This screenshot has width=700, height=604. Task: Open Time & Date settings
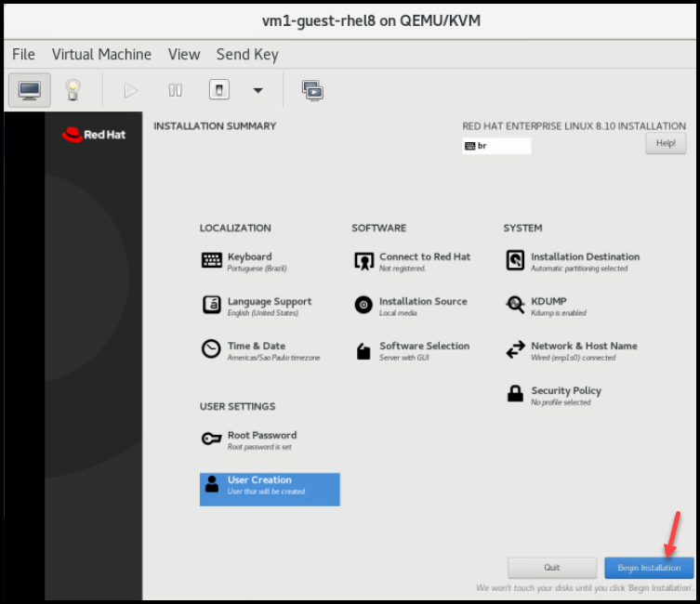(256, 350)
